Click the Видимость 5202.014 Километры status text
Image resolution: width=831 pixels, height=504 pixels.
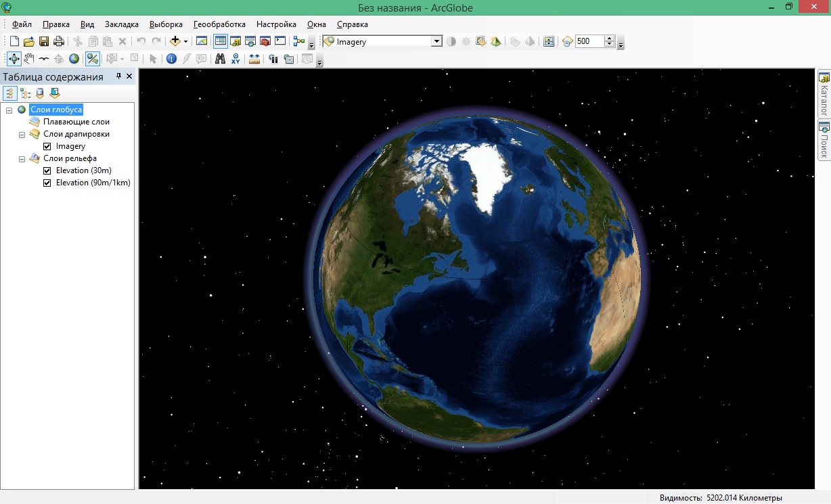coord(721,497)
